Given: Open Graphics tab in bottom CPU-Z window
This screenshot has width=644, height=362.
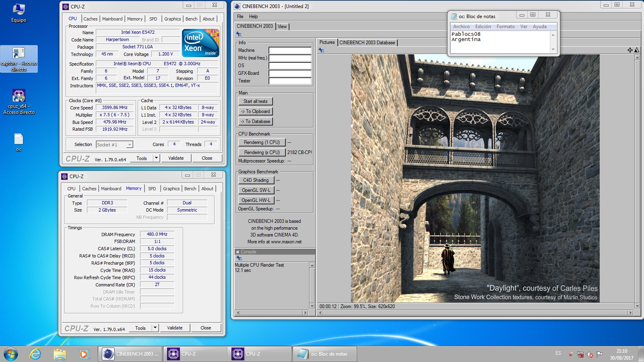Looking at the screenshot, I should 171,189.
